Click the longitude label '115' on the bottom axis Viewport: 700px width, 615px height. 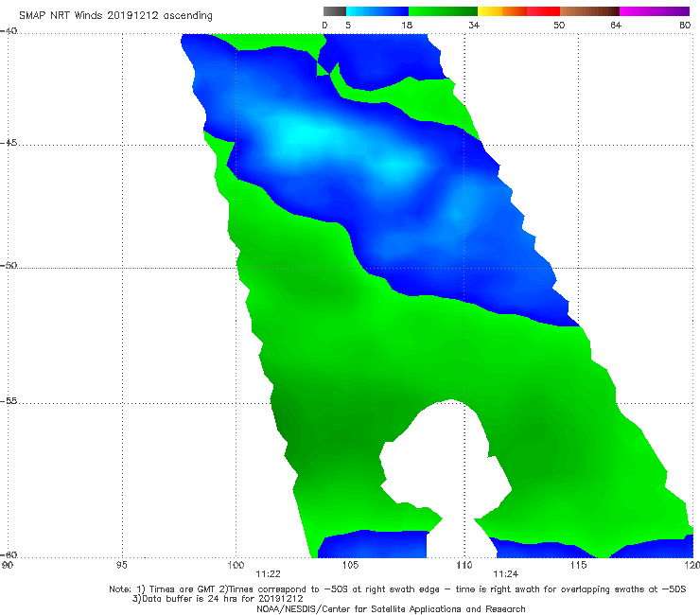coord(579,565)
